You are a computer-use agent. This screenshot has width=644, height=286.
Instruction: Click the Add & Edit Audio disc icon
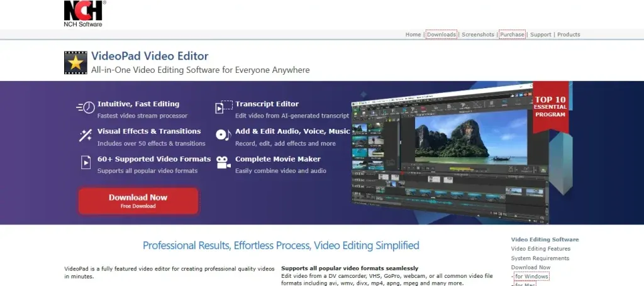coord(223,135)
